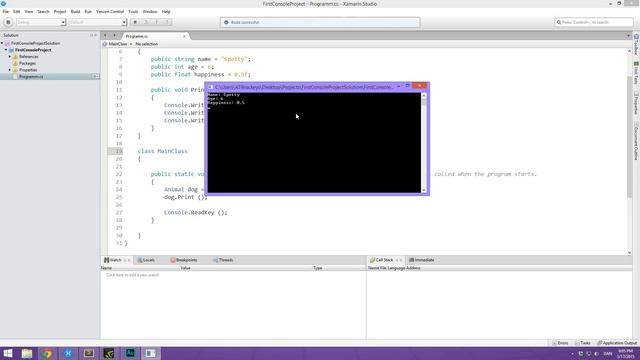Open the Debug configuration dropdown
The height and width of the screenshot is (360, 640).
click(x=41, y=22)
